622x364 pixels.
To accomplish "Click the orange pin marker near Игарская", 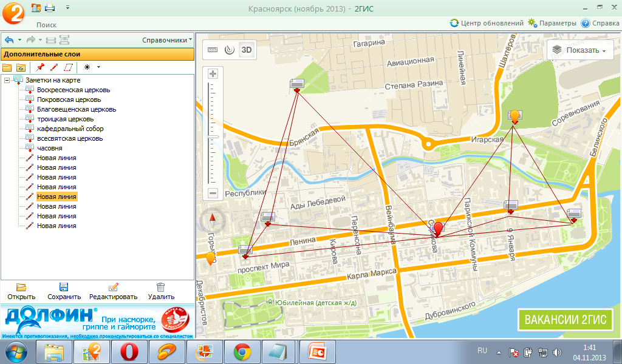I will (514, 117).
